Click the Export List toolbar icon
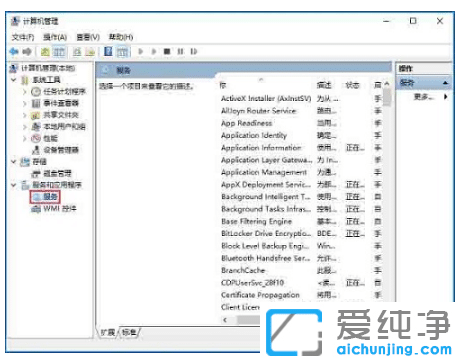460x362 pixels. [90, 52]
